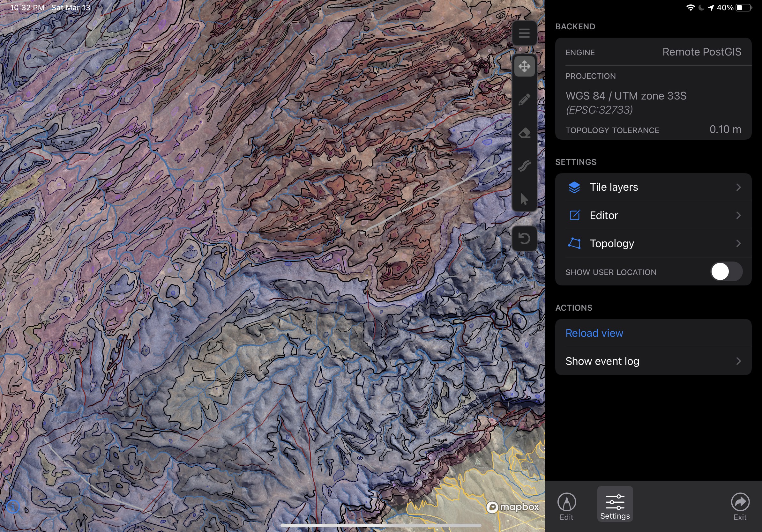The width and height of the screenshot is (762, 532).
Task: Open the hamburger menu button on map
Action: tap(524, 33)
